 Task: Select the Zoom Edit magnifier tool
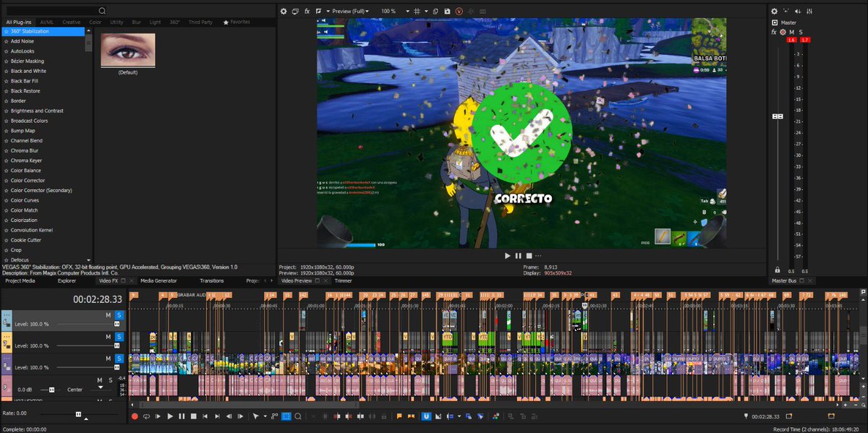tap(298, 416)
